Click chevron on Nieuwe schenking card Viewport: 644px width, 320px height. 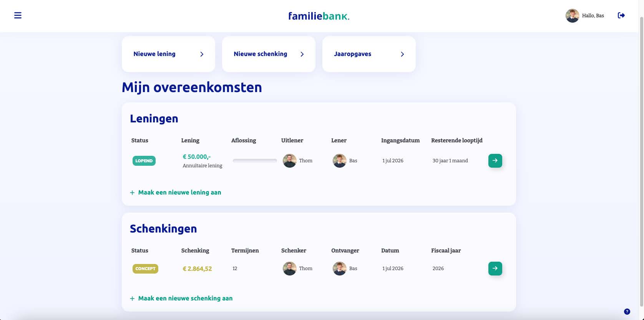[302, 54]
